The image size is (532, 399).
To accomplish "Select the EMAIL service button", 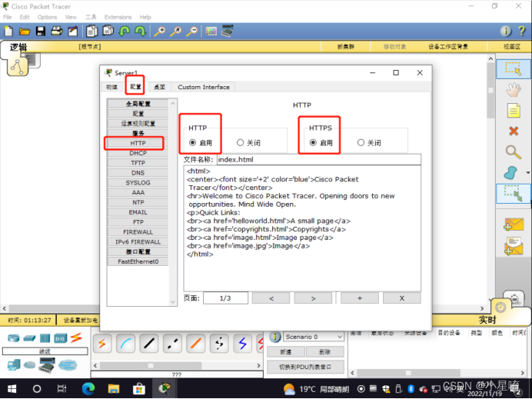I will point(138,212).
